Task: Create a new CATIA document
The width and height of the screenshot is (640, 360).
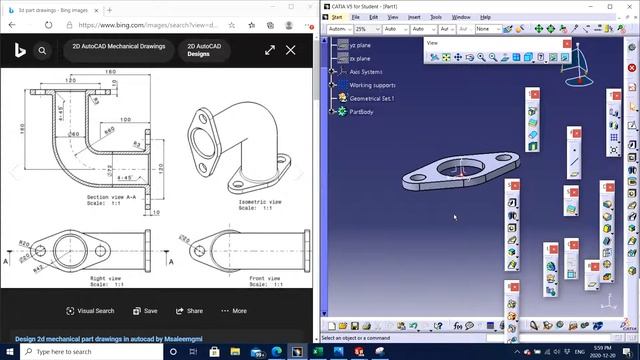Action: click(332, 326)
